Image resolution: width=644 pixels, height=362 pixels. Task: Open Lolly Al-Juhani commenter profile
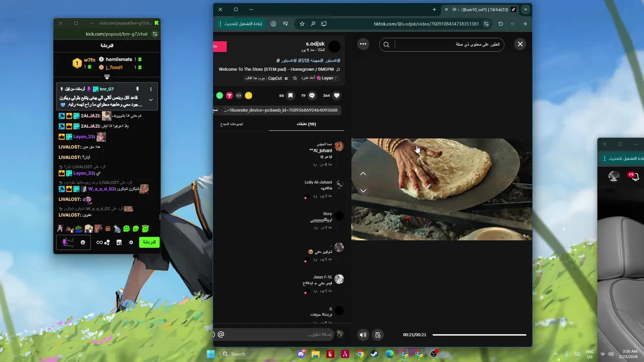click(x=318, y=182)
